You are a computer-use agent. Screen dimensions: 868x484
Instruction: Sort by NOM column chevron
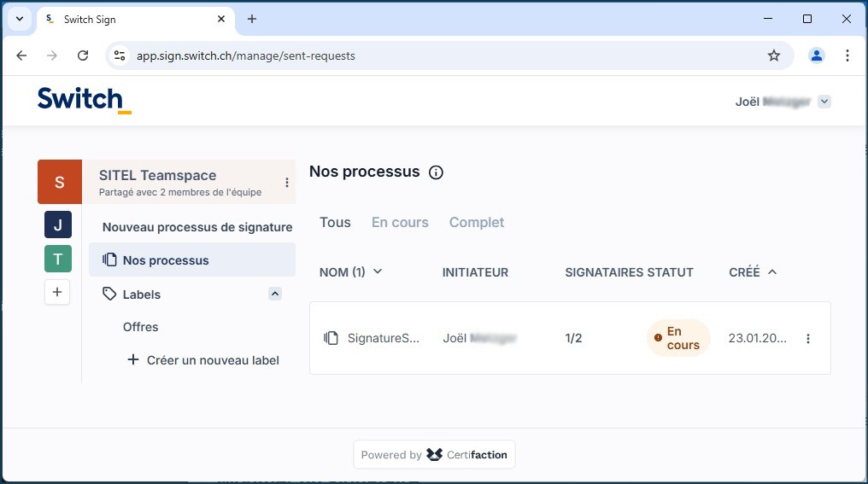378,271
